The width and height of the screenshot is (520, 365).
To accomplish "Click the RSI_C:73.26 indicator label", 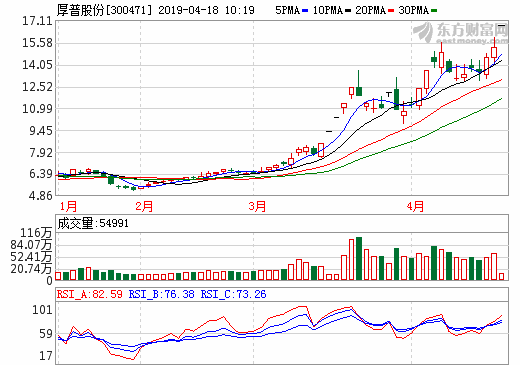I will 233,294.
